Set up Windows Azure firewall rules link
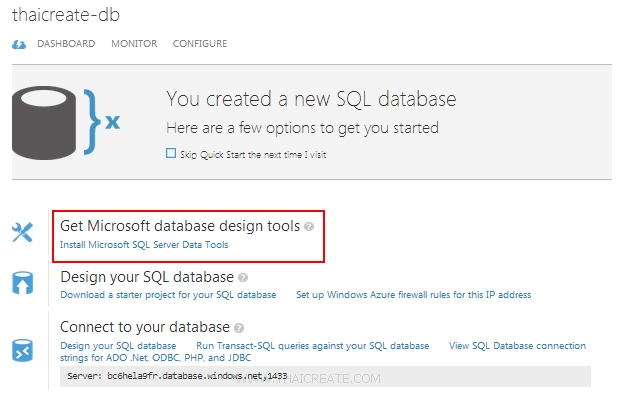 click(413, 295)
